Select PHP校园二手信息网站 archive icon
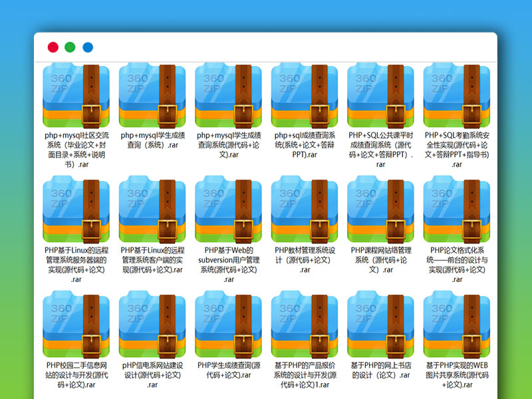 [76, 325]
